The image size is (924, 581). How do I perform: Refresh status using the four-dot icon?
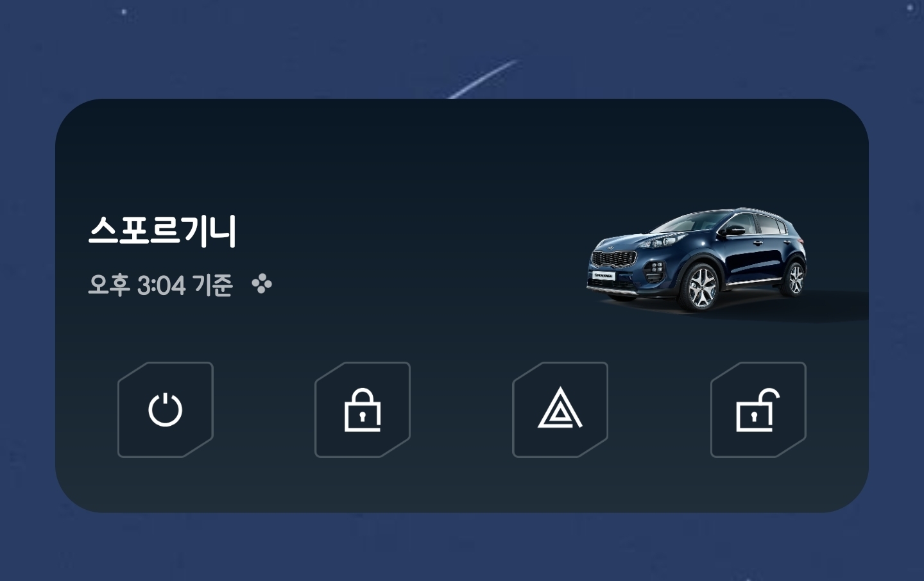[262, 283]
